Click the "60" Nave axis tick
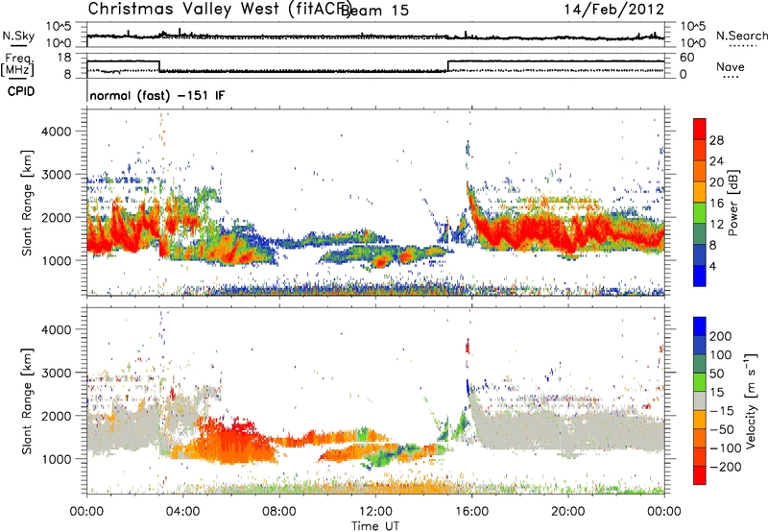The image size is (768, 532). point(687,58)
